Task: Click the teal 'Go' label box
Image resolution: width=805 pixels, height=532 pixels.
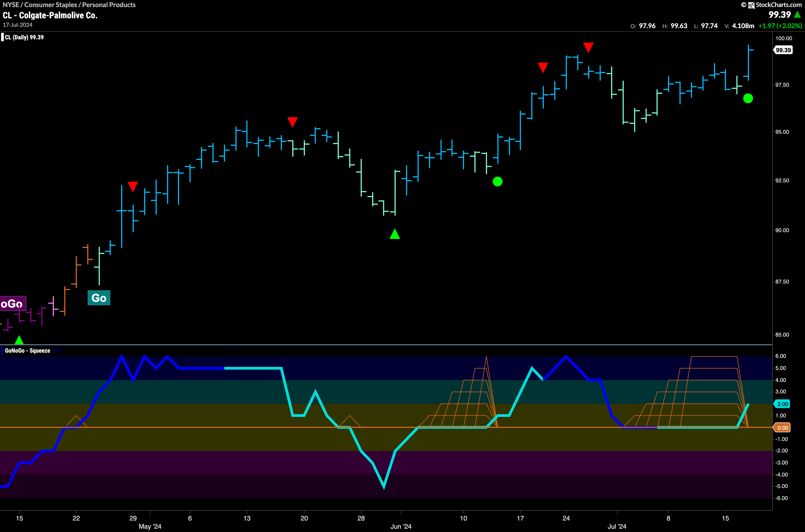Action: click(99, 298)
